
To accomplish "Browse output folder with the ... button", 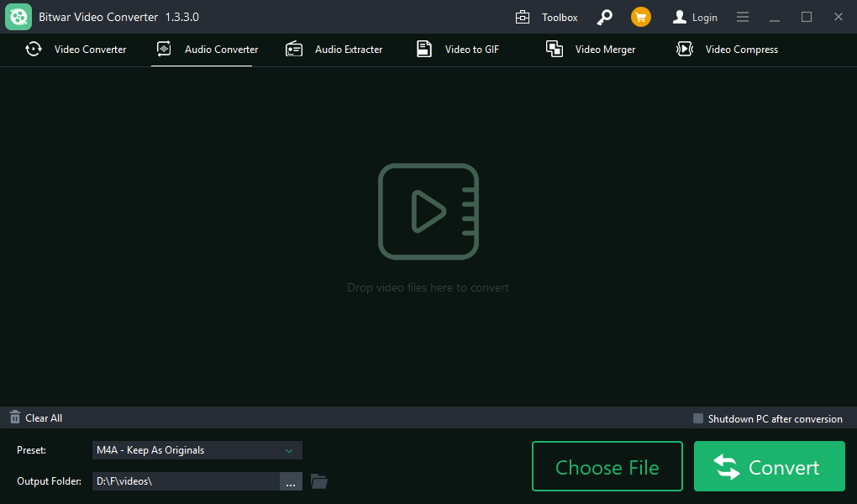I will (x=291, y=481).
